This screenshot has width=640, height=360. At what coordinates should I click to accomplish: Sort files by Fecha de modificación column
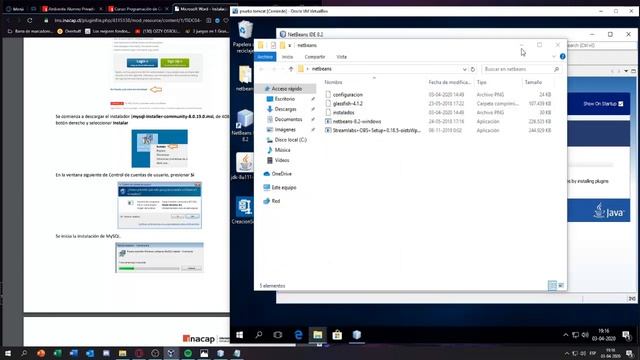449,82
